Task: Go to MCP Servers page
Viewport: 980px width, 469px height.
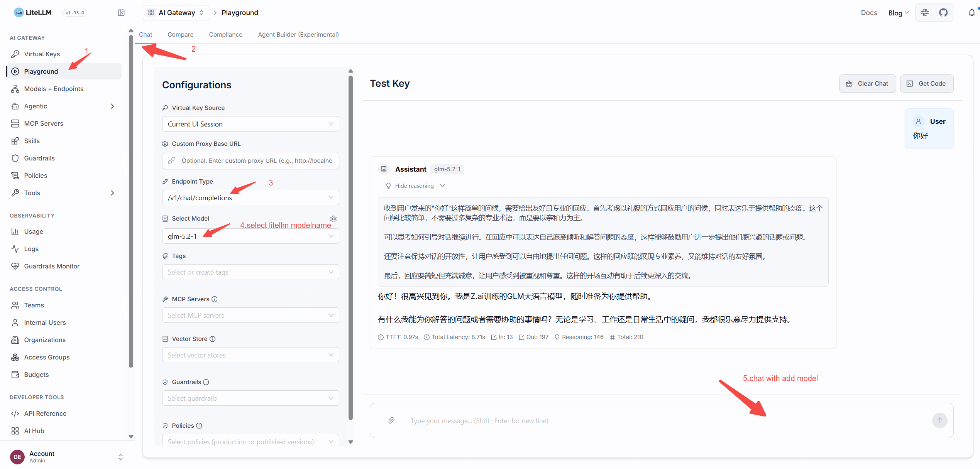Action: (64, 123)
